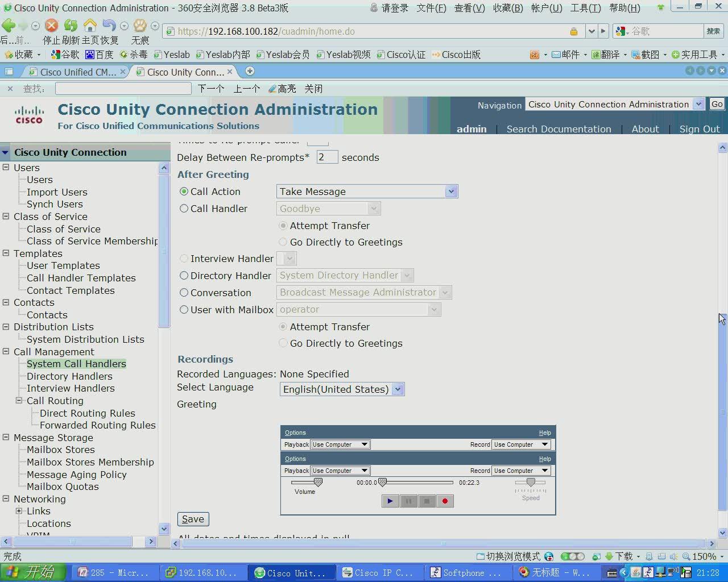Open Forwarded Routing Rules in the sidebar
Image resolution: width=728 pixels, height=582 pixels.
[x=98, y=425]
